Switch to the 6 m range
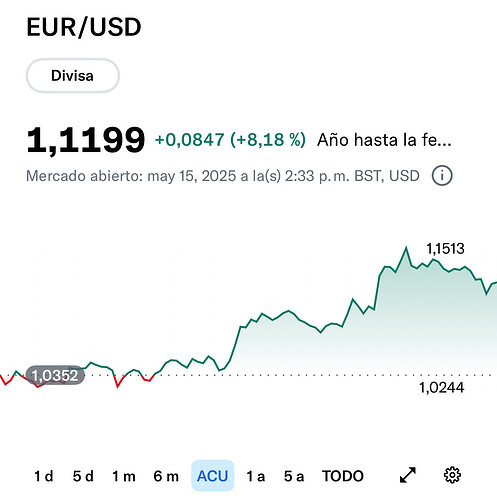This screenshot has width=497, height=500. click(x=166, y=476)
